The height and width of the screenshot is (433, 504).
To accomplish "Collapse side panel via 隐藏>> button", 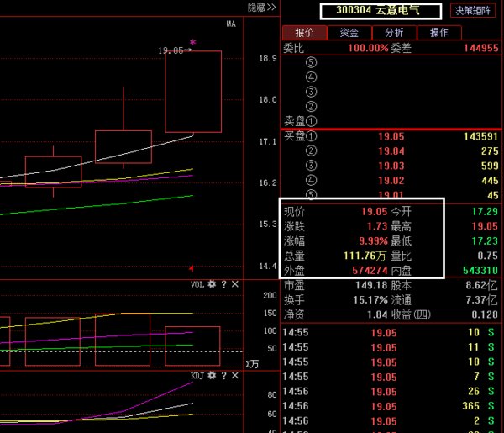I will [x=261, y=8].
